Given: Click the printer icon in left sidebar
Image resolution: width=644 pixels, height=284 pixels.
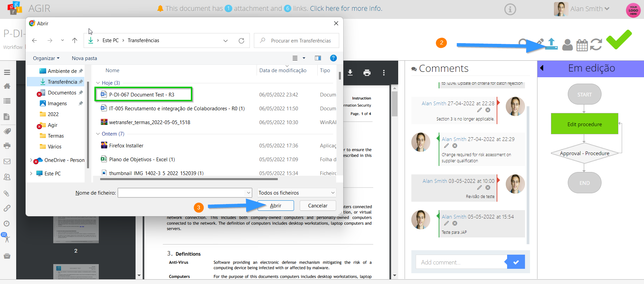Looking at the screenshot, I should click(x=7, y=146).
